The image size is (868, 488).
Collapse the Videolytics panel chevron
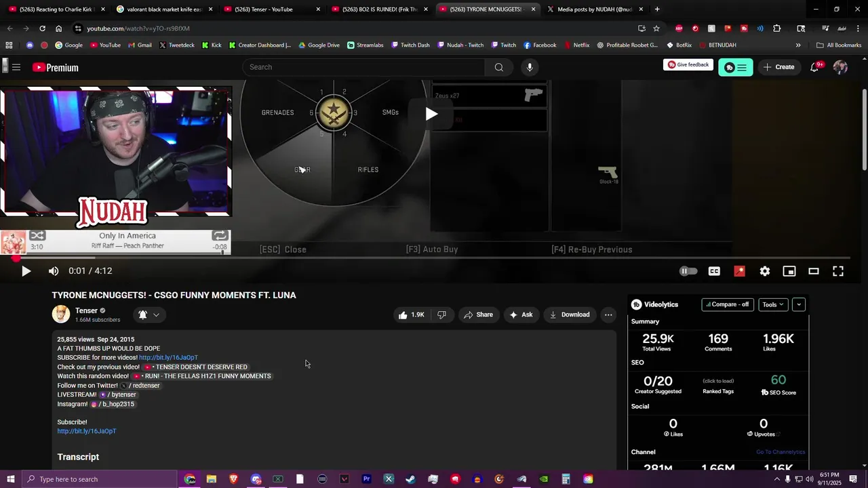(x=799, y=304)
